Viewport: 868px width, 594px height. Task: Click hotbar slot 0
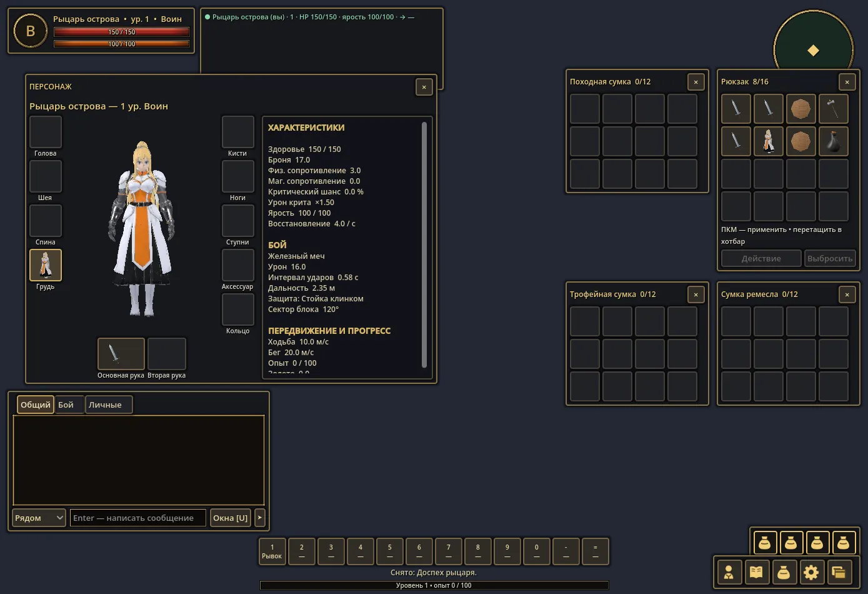coord(536,551)
